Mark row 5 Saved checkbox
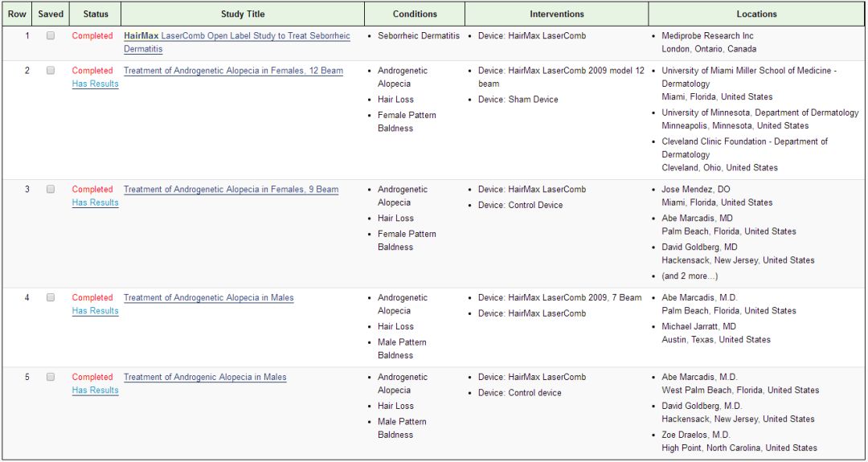Image resolution: width=868 pixels, height=462 pixels. [51, 378]
